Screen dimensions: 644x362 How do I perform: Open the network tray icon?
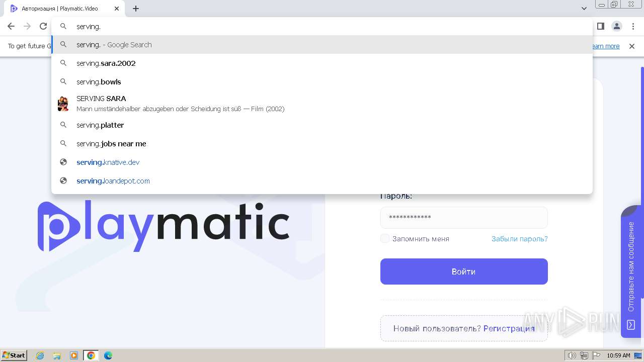(x=584, y=355)
